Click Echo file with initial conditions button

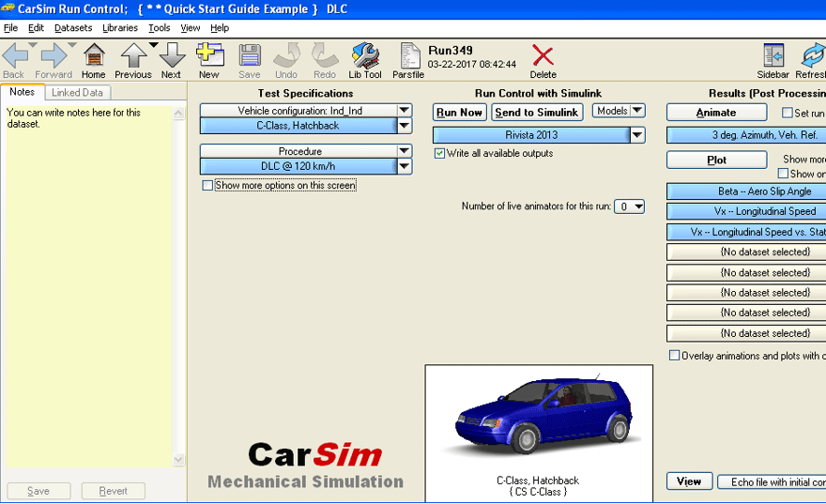pyautogui.click(x=772, y=481)
